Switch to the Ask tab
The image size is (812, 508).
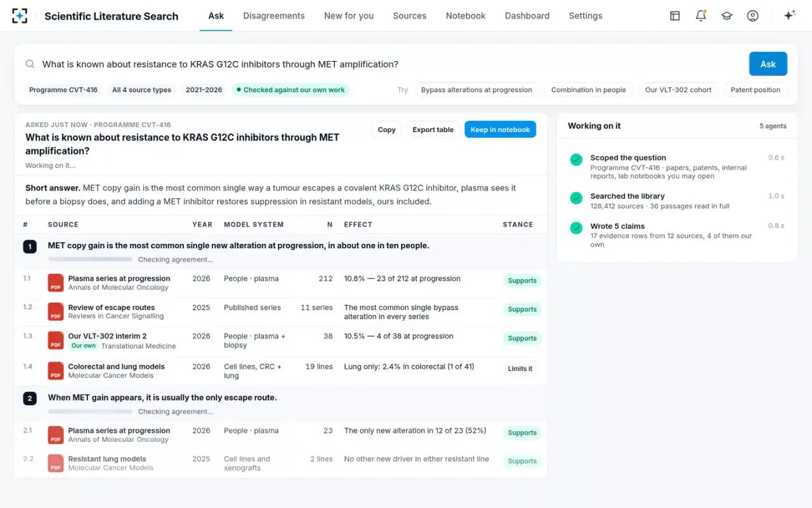pos(216,16)
